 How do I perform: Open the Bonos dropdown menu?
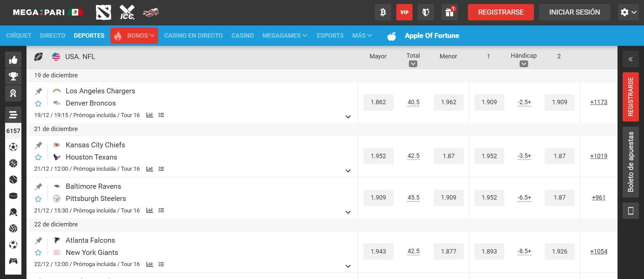click(134, 36)
